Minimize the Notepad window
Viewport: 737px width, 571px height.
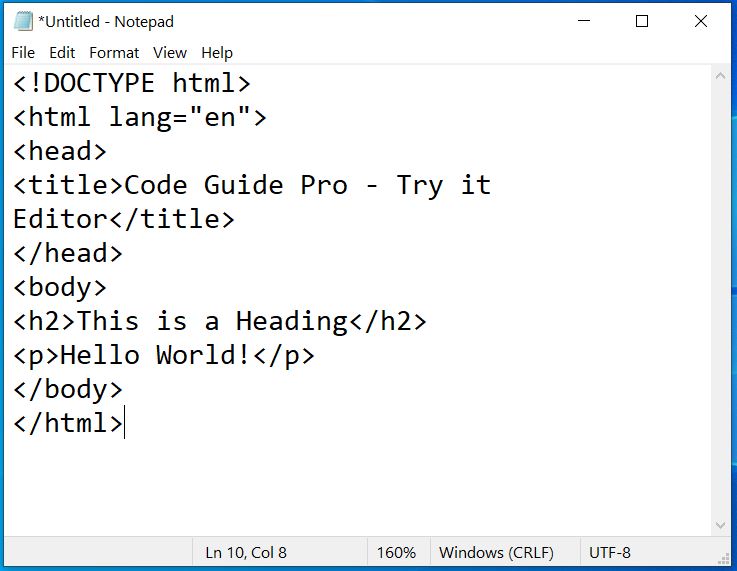pos(584,21)
